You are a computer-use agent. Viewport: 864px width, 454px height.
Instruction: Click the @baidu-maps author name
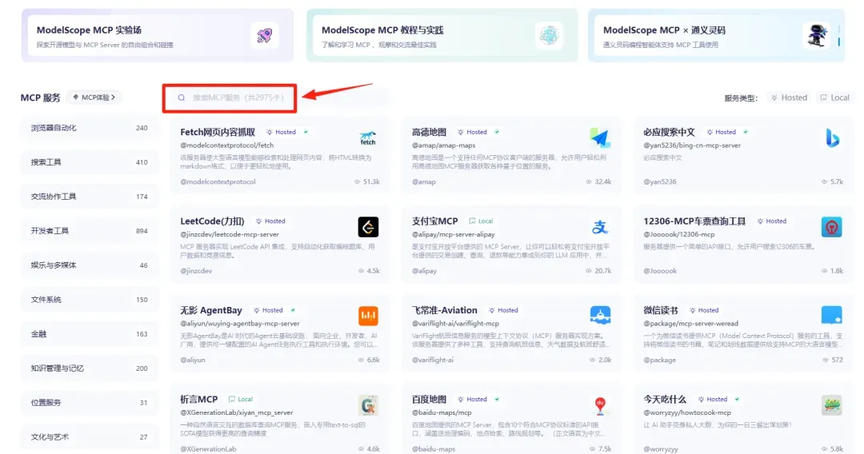(x=434, y=449)
